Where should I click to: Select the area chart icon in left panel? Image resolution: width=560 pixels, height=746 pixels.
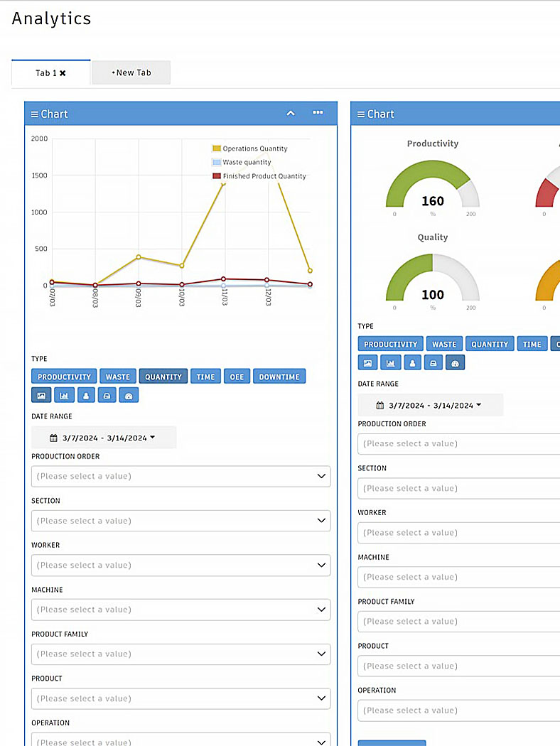tap(41, 395)
